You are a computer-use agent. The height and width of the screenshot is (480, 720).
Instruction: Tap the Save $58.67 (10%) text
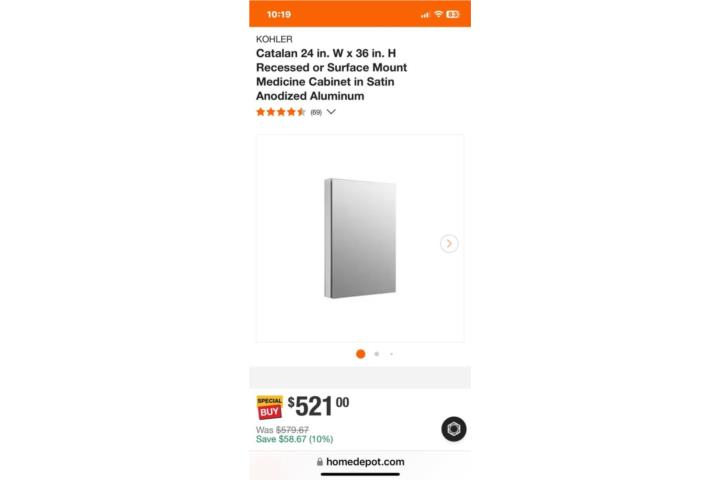pyautogui.click(x=294, y=439)
